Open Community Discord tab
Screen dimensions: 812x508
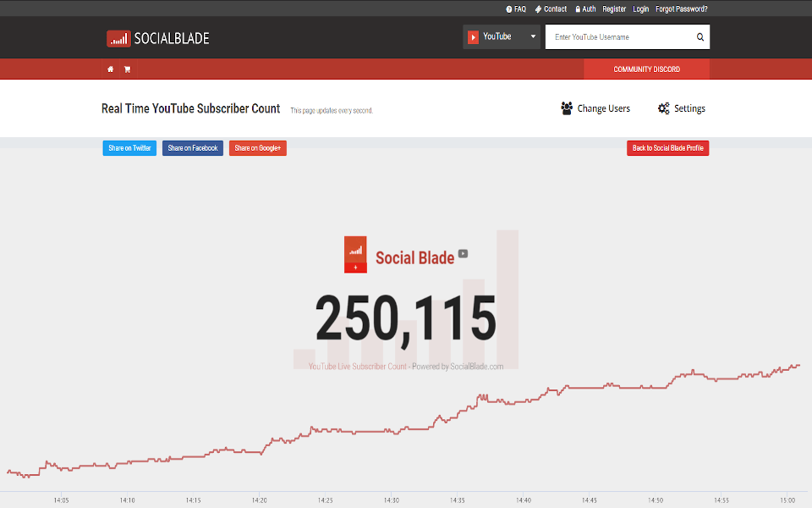[x=646, y=69]
